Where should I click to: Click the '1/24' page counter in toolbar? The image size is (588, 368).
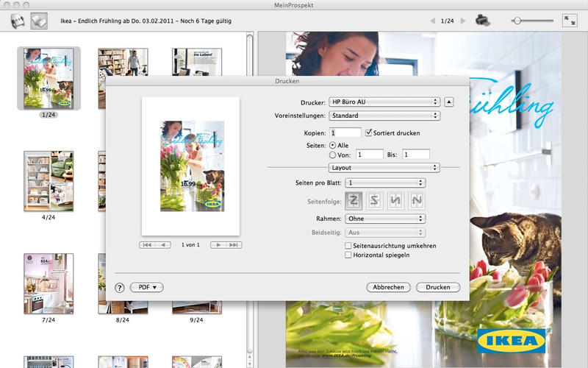pos(448,21)
